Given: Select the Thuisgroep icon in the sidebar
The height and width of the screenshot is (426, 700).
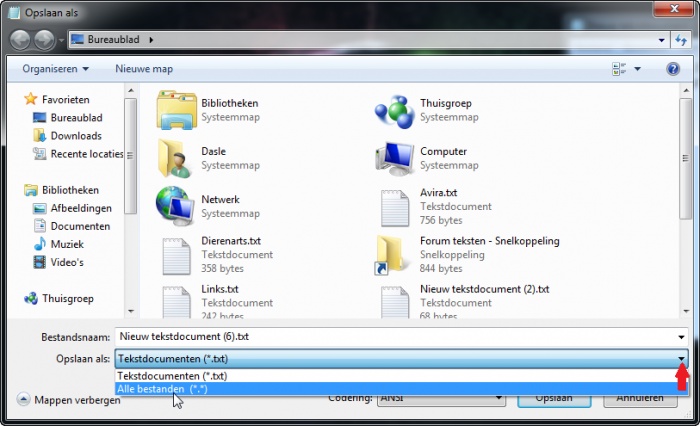Looking at the screenshot, I should click(30, 298).
